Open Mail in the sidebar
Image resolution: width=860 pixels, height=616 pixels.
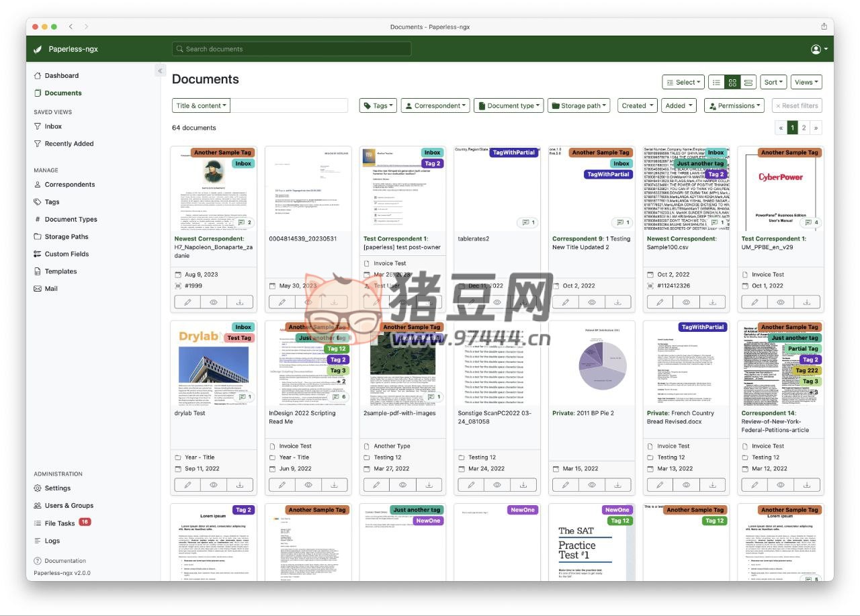pyautogui.click(x=51, y=289)
